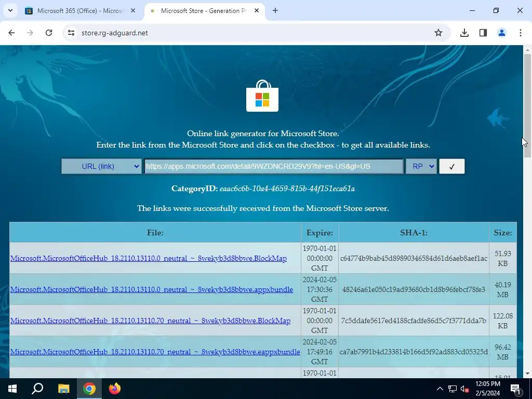Click the 51.93 KB size cell

(x=503, y=258)
